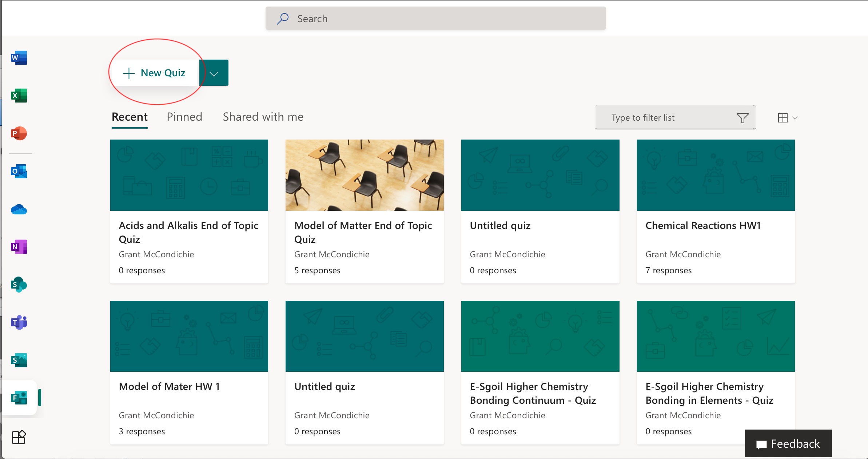Image resolution: width=868 pixels, height=459 pixels.
Task: Switch to the Pinned tab
Action: click(x=184, y=117)
